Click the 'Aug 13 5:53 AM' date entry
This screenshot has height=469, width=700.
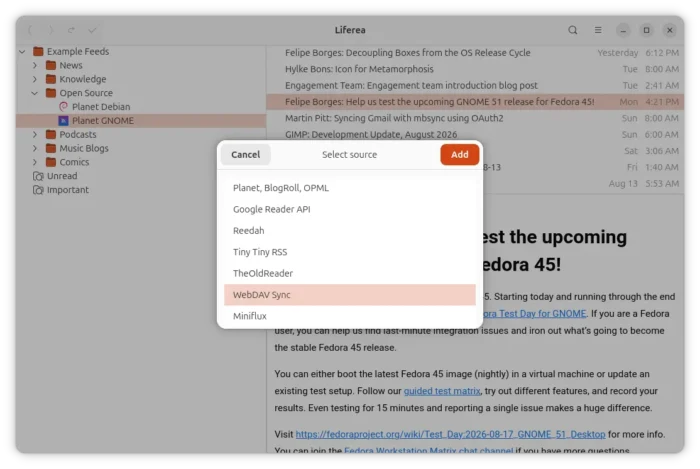pyautogui.click(x=643, y=183)
